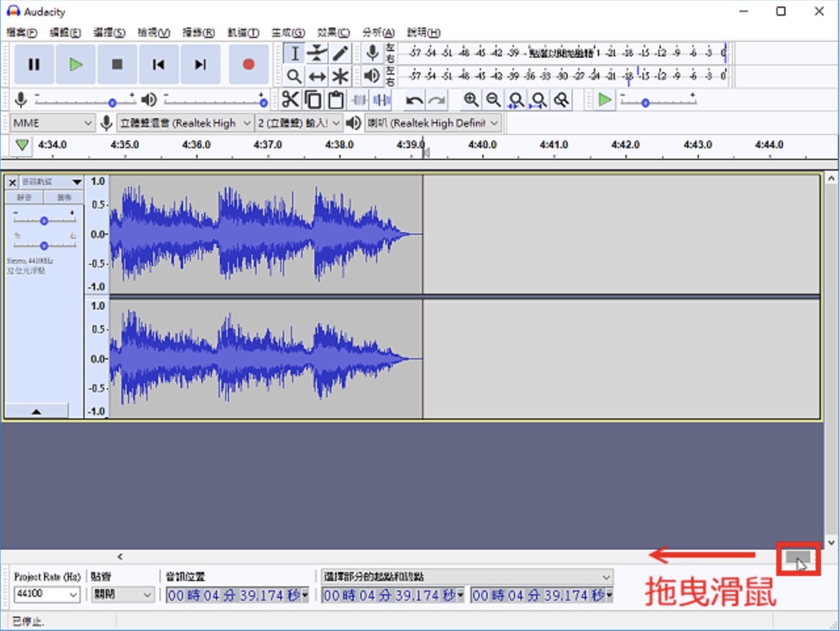Click the horizontal scrollbar left arrow
The image size is (840, 631).
120,556
